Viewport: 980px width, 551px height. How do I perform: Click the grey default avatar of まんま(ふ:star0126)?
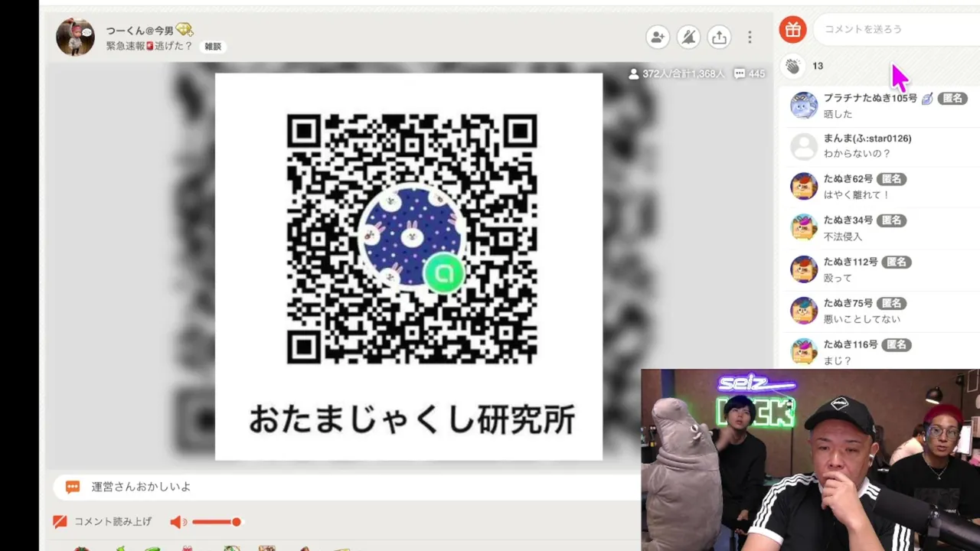(x=804, y=146)
